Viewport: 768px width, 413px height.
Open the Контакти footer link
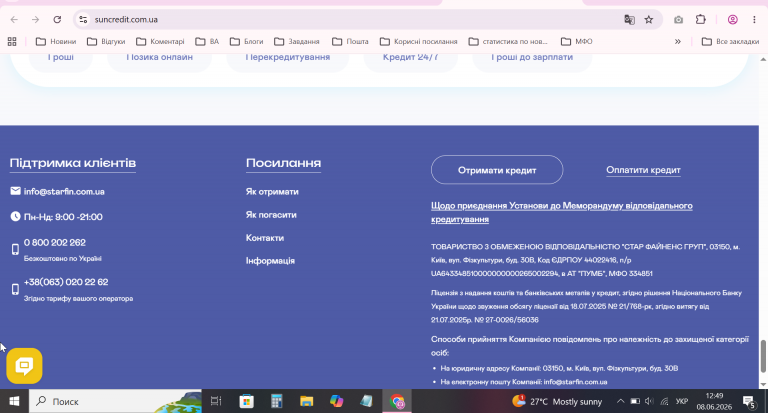coord(265,238)
